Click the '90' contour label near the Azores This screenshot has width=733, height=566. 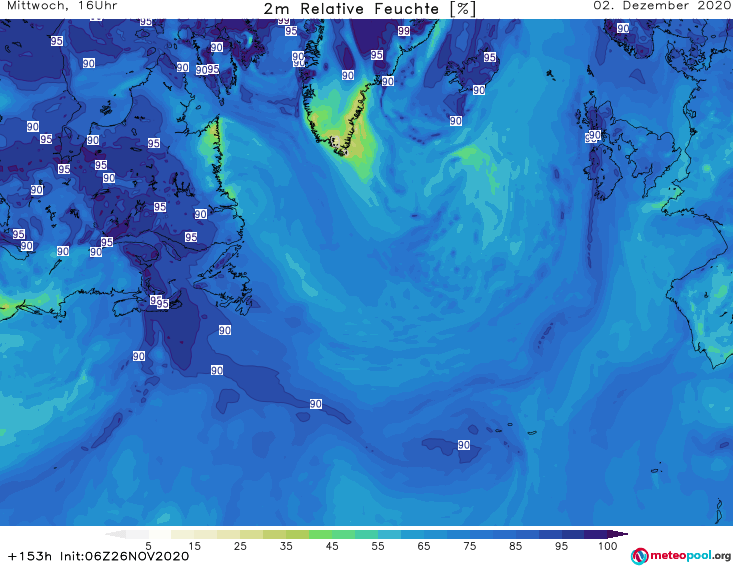(464, 444)
